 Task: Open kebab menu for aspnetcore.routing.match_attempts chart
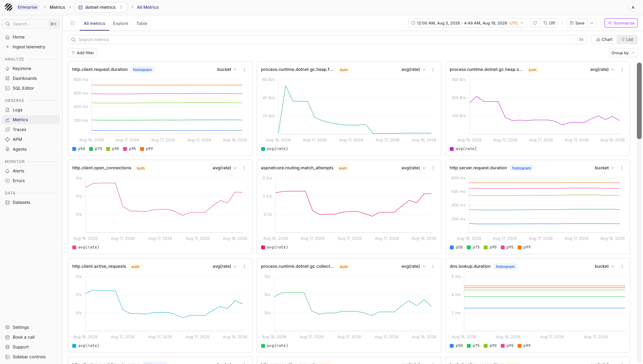coord(433,168)
